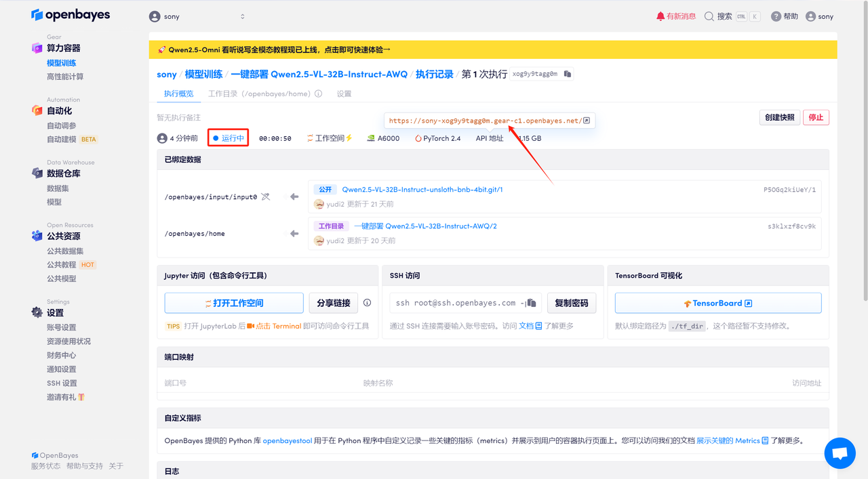The height and width of the screenshot is (479, 868).
Task: Open 公共教程 HOT in sidebar
Action: pos(71,265)
